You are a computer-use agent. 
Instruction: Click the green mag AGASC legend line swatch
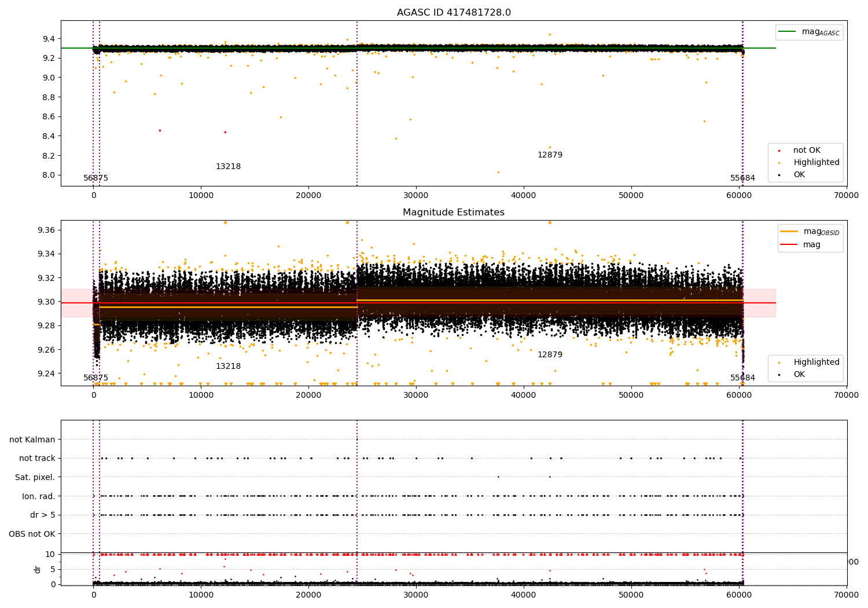[787, 31]
